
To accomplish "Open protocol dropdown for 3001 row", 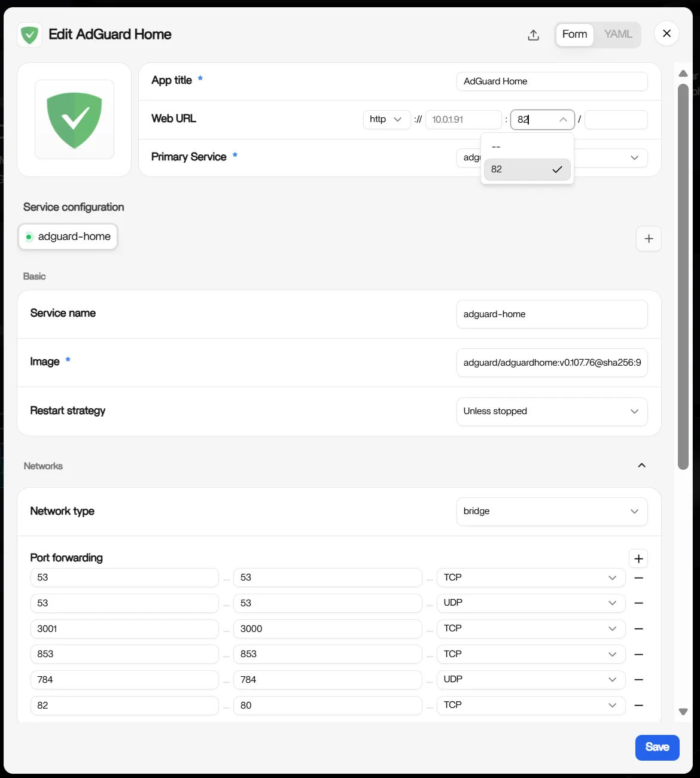I will coord(531,629).
